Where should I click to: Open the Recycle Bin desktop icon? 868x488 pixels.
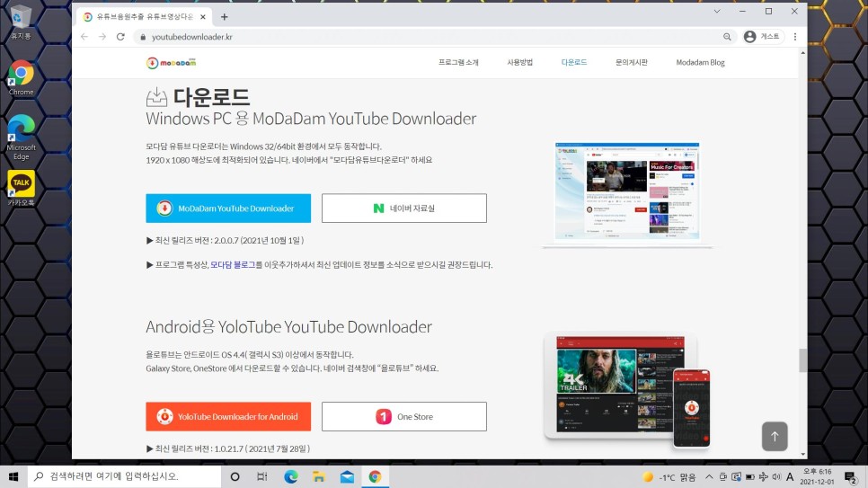21,22
